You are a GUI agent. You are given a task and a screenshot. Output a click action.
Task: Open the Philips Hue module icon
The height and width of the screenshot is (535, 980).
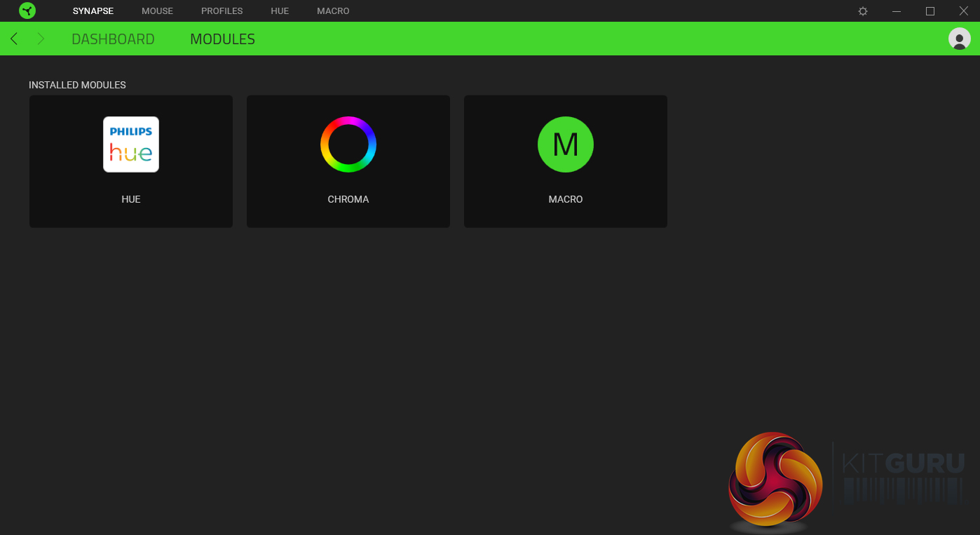(131, 144)
